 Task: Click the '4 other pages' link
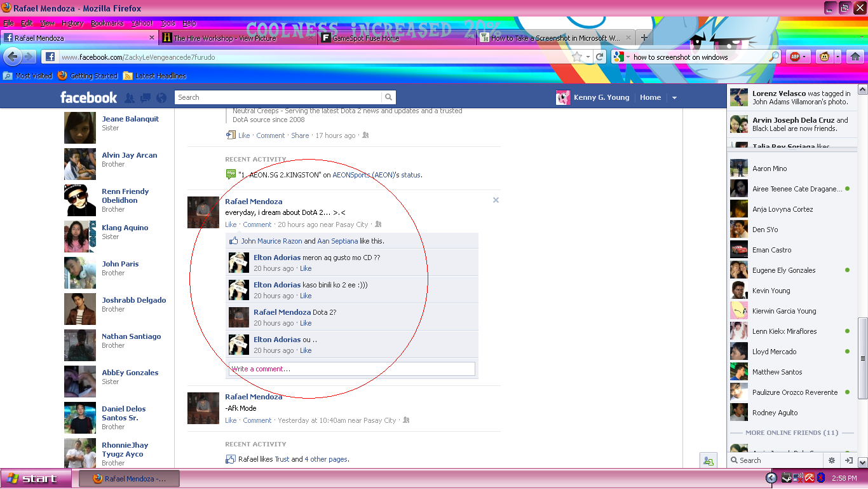(x=326, y=459)
